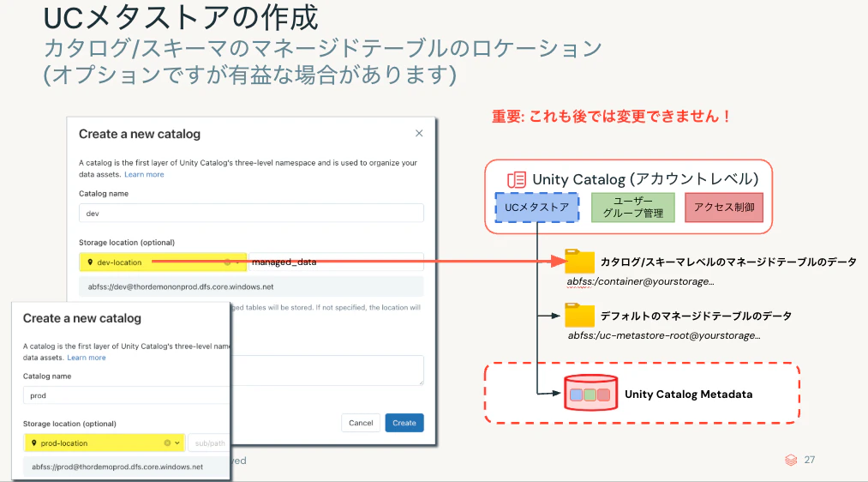The height and width of the screenshot is (482, 868).
Task: Click the Unity Catalog Metadata label
Action: pos(689,395)
